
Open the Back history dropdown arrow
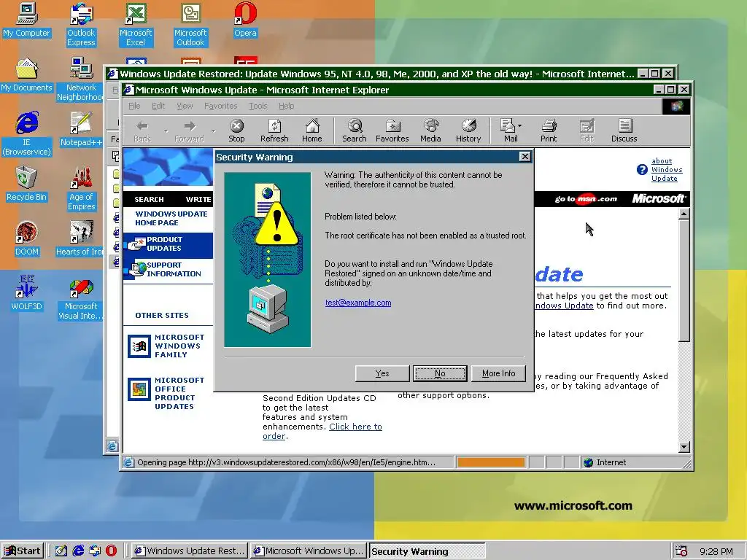(x=166, y=131)
